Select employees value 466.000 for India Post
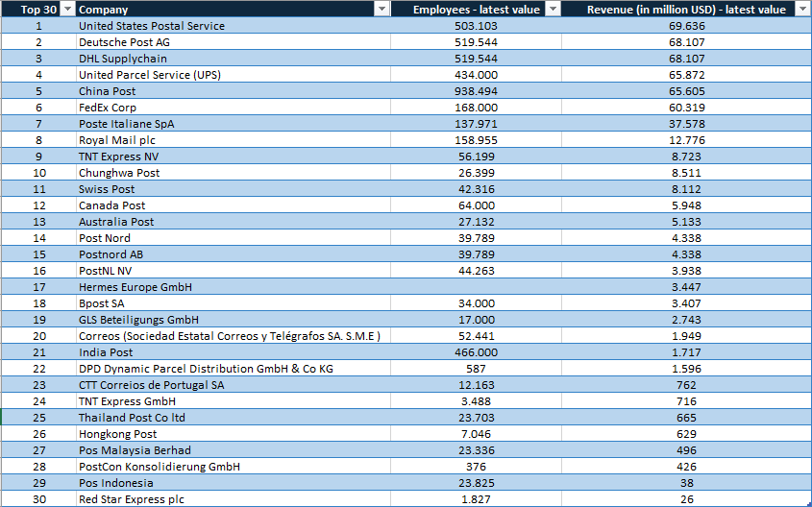Screen dimensions: 812x507 tap(476, 351)
